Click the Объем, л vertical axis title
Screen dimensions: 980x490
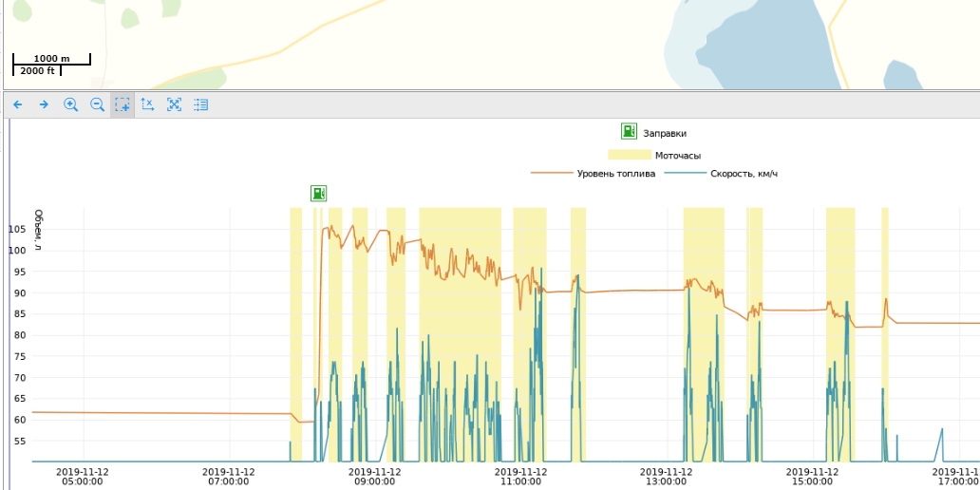[38, 230]
